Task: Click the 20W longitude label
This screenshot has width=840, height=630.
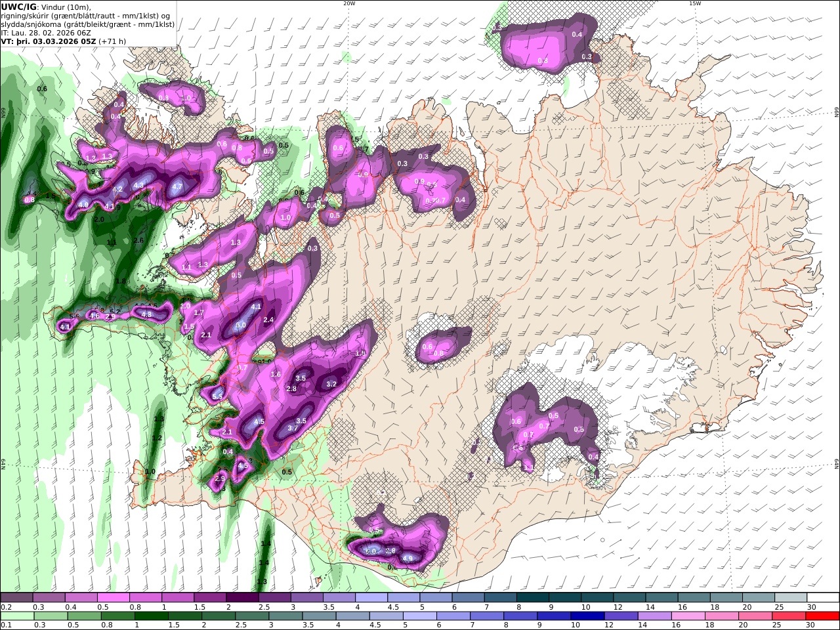Action: (x=349, y=3)
